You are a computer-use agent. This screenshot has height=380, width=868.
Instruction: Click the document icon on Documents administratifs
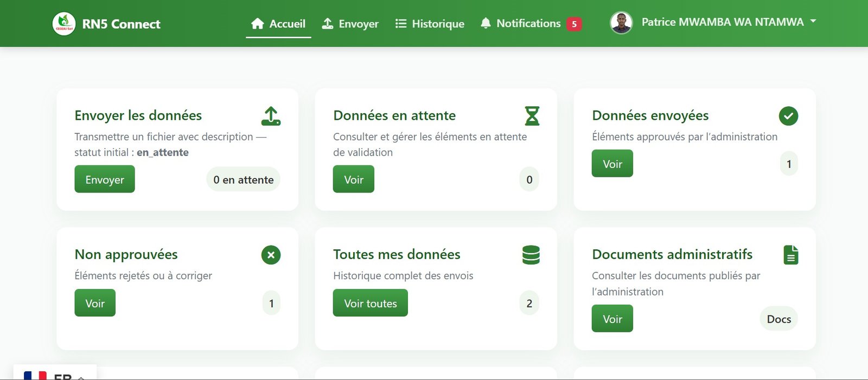pyautogui.click(x=791, y=255)
